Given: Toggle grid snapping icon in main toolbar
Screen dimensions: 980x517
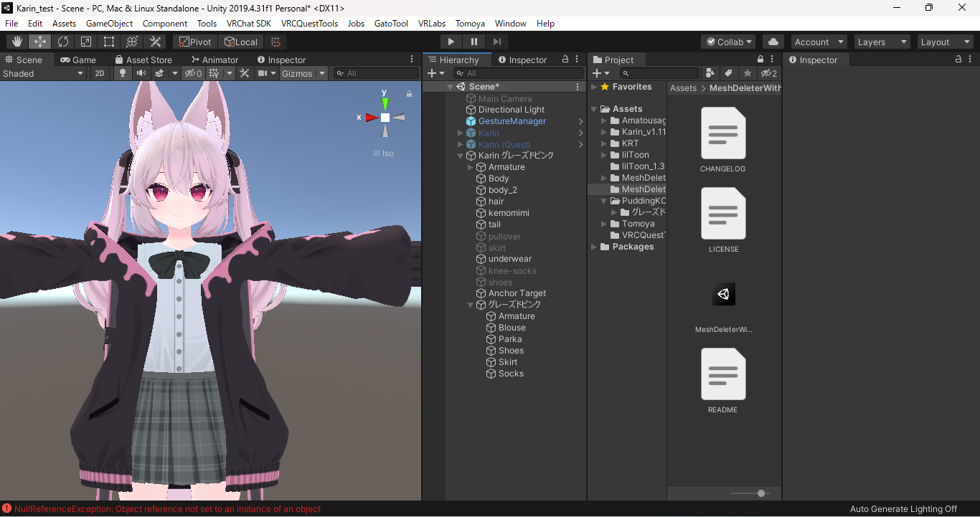Looking at the screenshot, I should tap(275, 42).
